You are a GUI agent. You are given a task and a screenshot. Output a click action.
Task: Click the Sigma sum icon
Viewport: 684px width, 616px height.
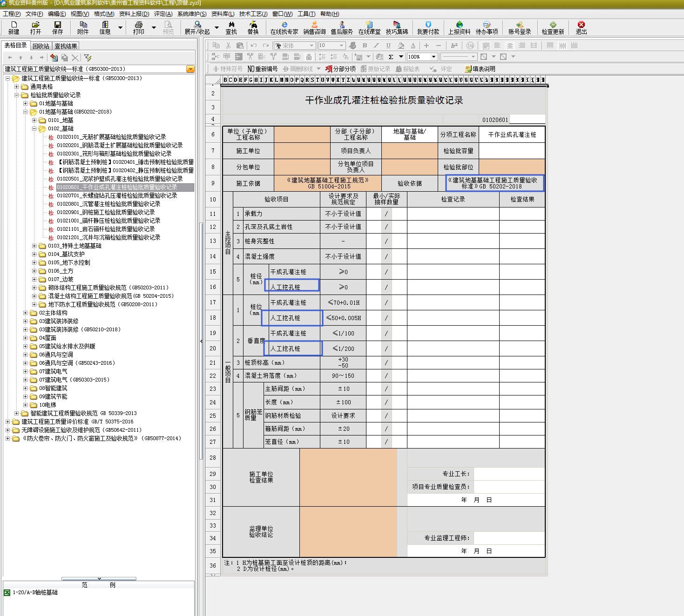click(391, 57)
